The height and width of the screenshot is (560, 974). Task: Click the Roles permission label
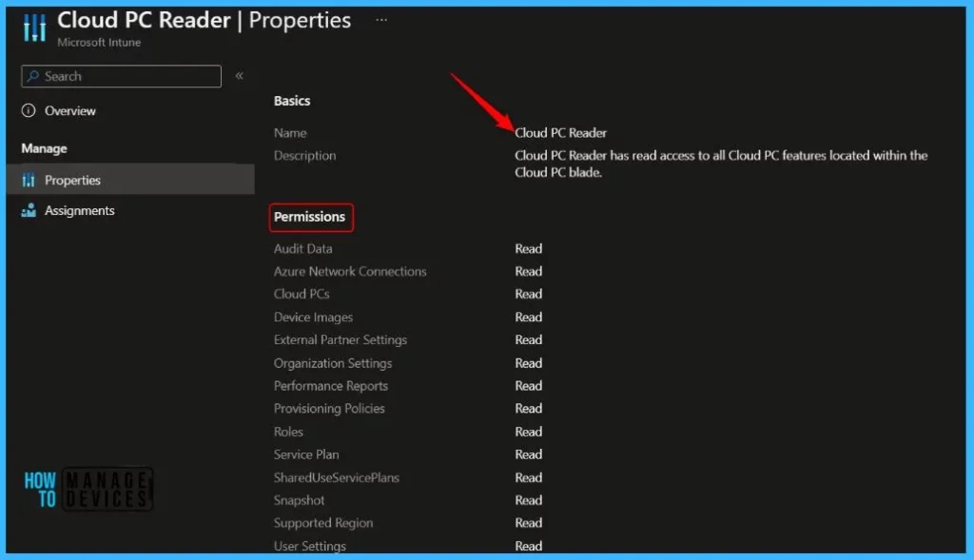point(288,432)
